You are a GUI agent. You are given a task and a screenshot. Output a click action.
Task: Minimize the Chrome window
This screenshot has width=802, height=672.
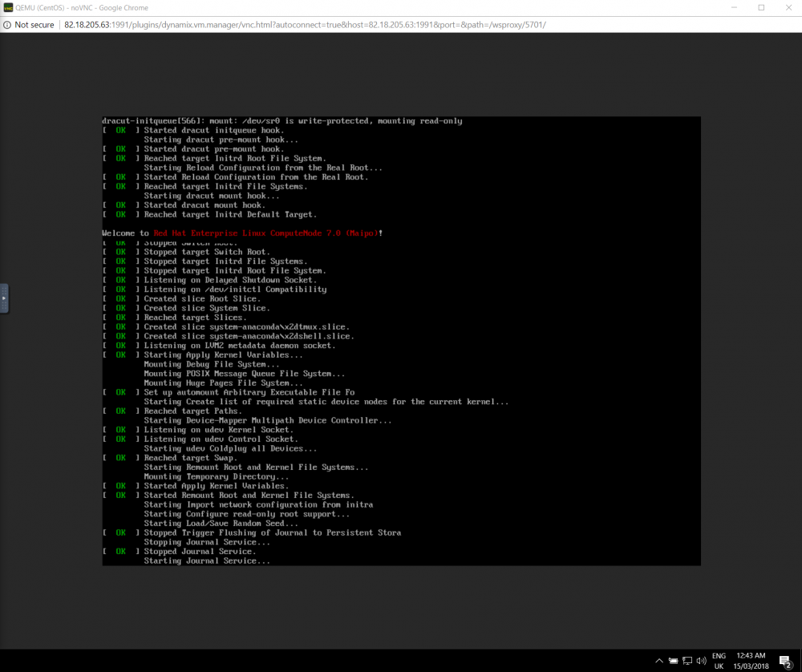point(734,8)
